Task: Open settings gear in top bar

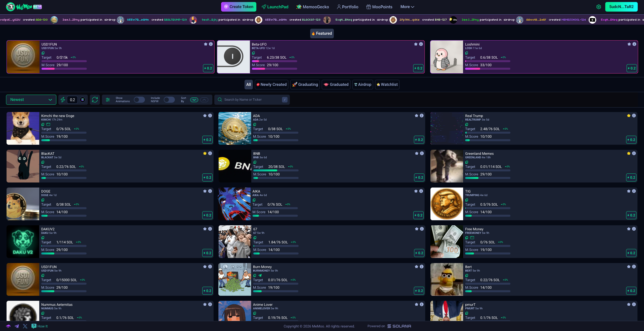Action: click(x=599, y=7)
